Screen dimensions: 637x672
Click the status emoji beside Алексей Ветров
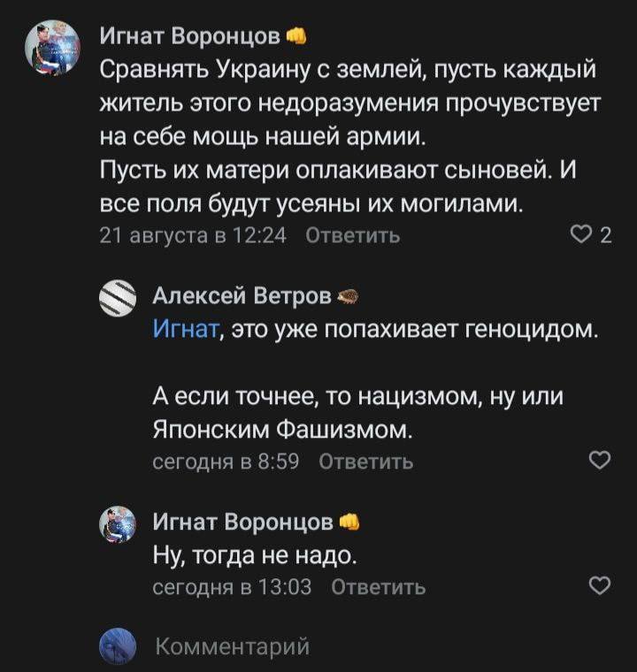tap(348, 295)
